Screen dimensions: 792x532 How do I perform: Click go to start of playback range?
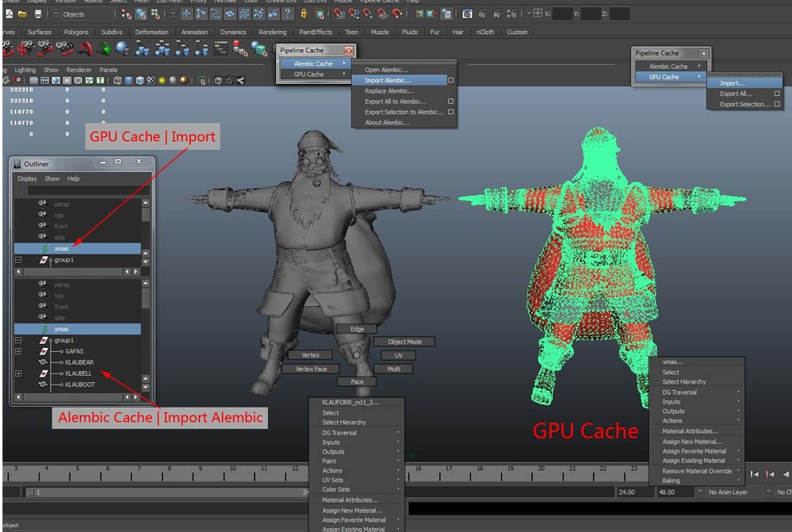(754, 474)
